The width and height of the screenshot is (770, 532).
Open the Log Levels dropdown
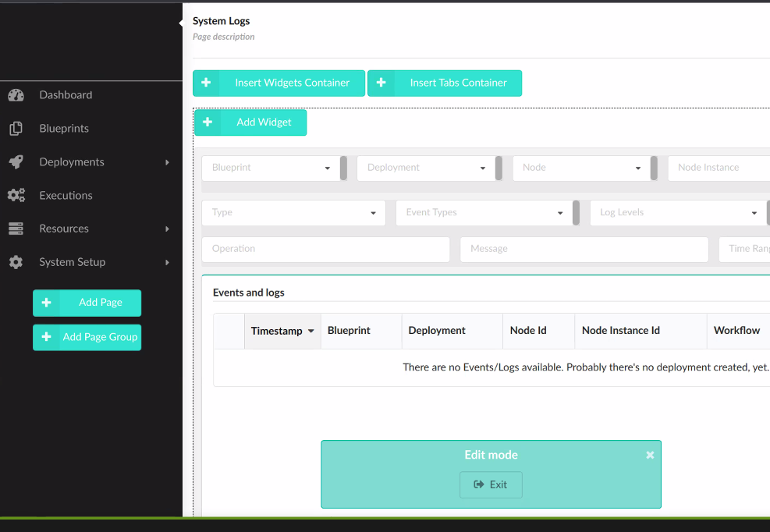[678, 213]
